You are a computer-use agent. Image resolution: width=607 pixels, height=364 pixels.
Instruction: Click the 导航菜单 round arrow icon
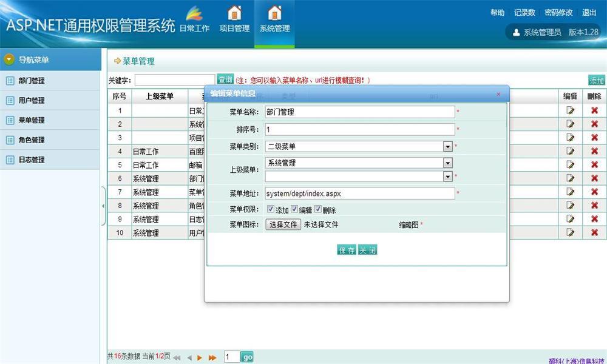[9, 59]
